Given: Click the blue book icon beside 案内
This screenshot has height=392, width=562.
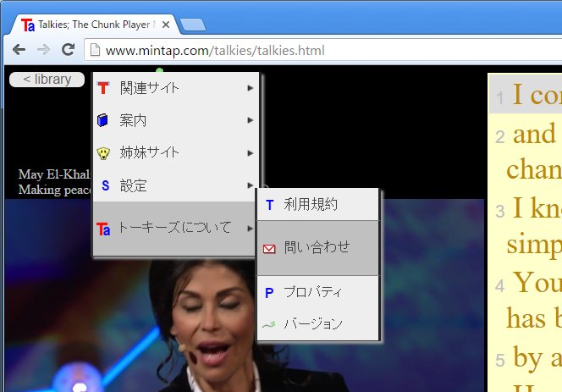Looking at the screenshot, I should click(x=103, y=121).
